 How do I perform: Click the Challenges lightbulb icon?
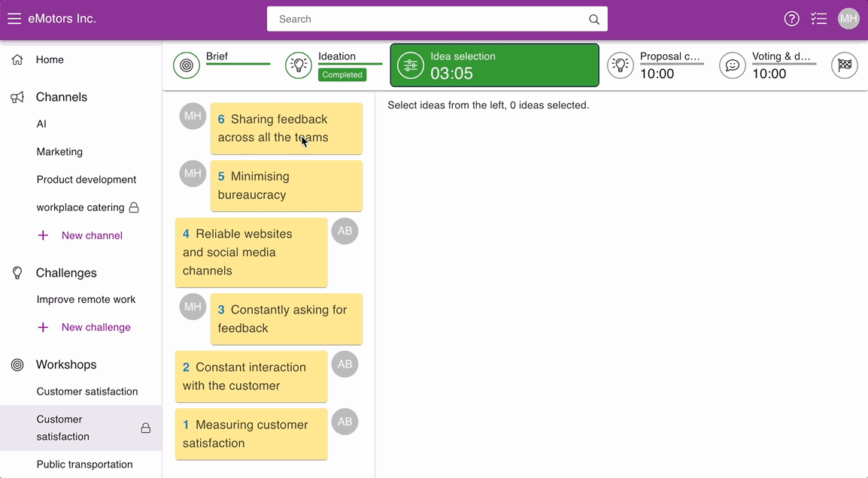[x=17, y=273]
